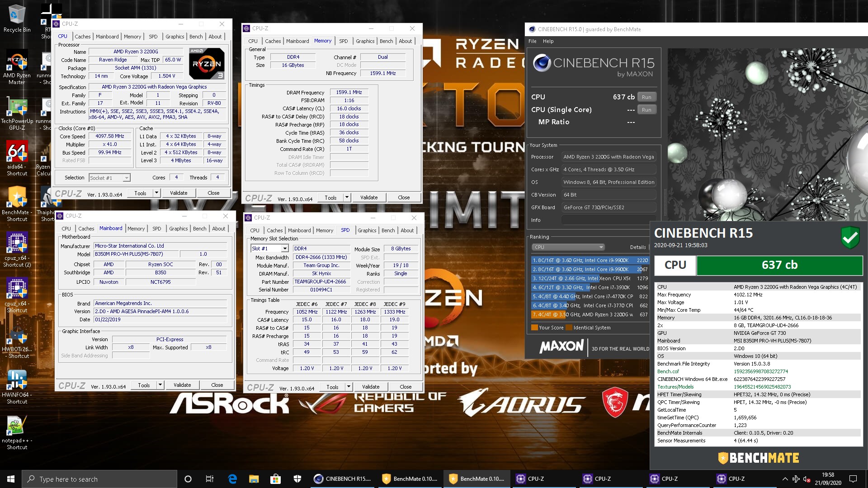Open the Recycle Bin desktop icon

(x=17, y=19)
